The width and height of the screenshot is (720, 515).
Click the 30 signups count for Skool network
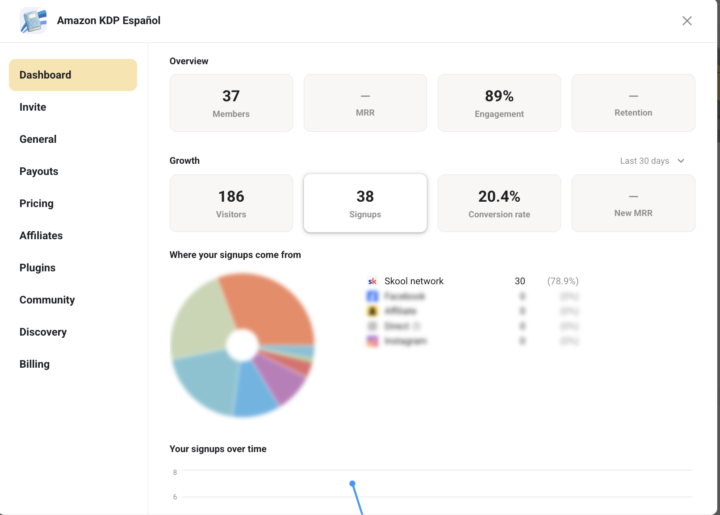[519, 281]
